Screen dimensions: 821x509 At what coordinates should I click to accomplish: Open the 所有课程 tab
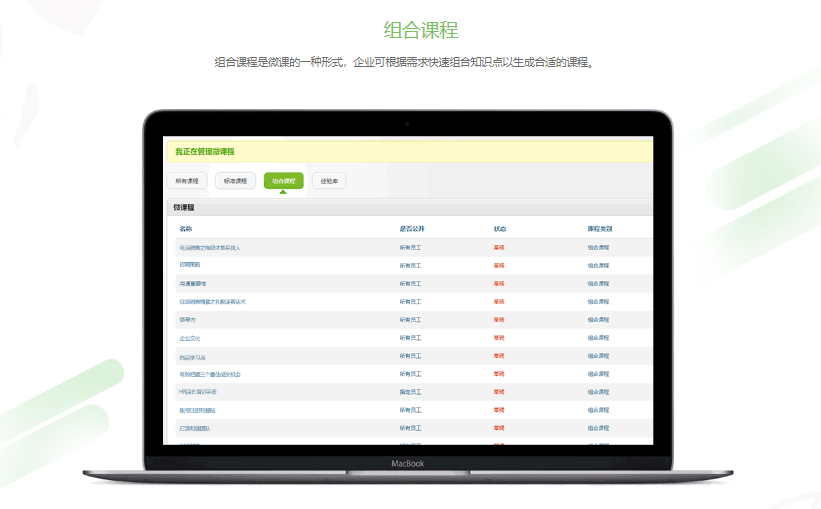click(187, 181)
